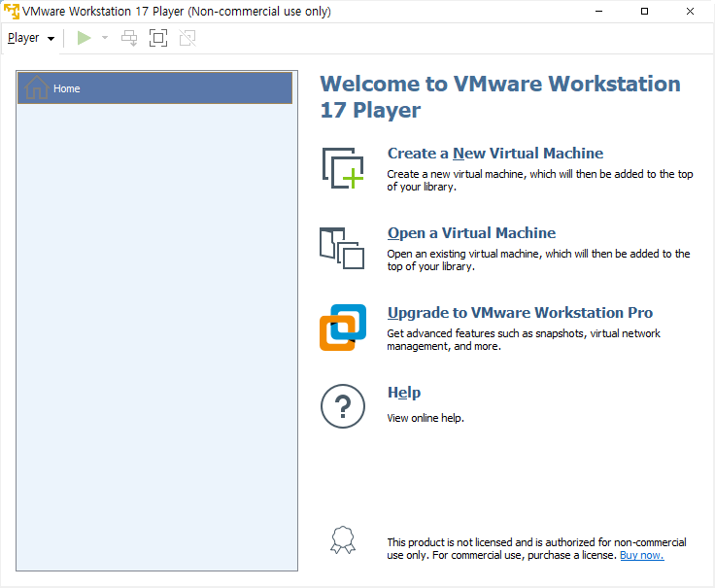Follow Upgrade to VMware Workstation Pro link

click(520, 313)
